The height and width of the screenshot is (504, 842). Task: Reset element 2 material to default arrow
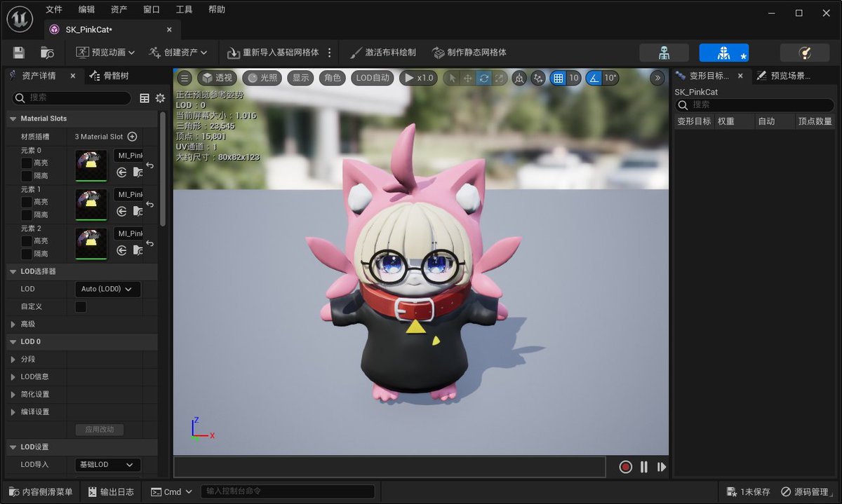tap(149, 243)
